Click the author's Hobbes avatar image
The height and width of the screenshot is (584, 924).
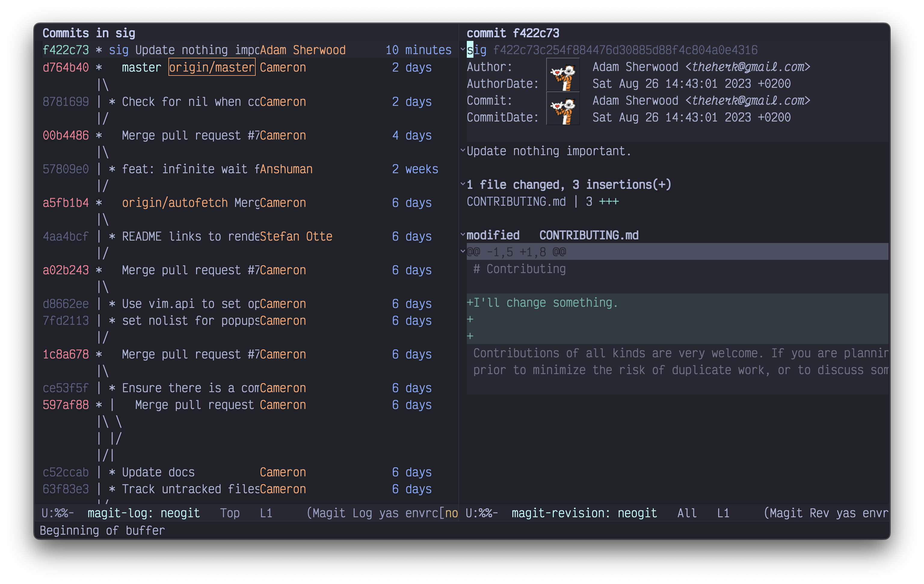(562, 75)
